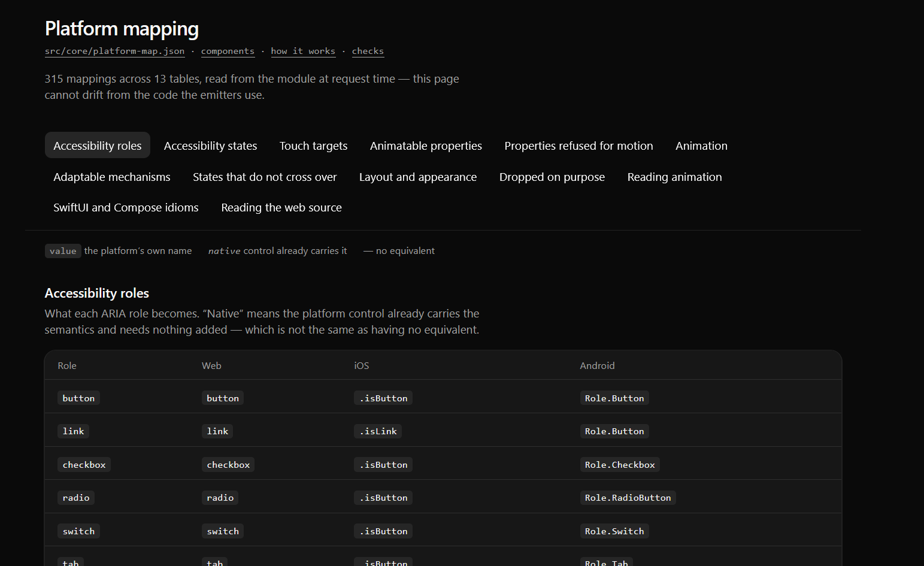
Task: Click 'link' in the Role column
Action: tap(73, 431)
